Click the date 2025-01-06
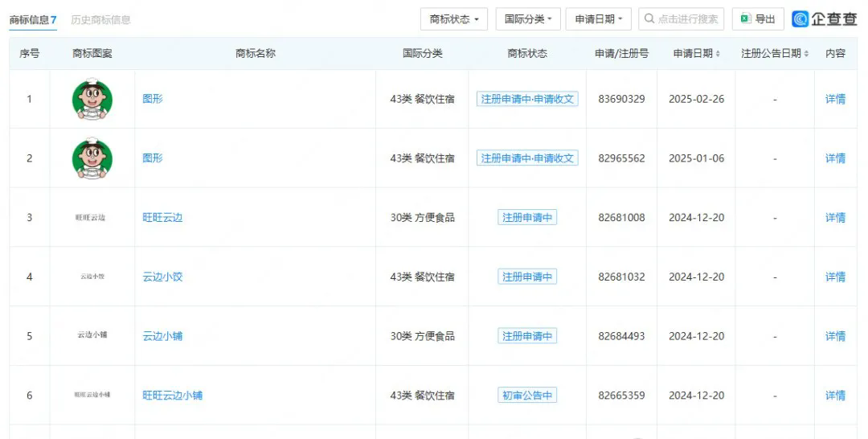The height and width of the screenshot is (439, 868). tap(696, 158)
